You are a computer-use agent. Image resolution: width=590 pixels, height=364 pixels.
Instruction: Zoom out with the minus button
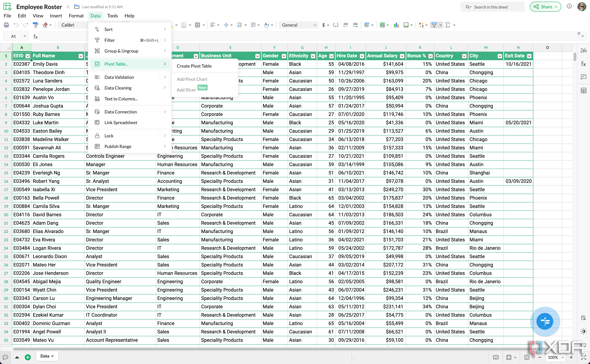tap(540, 357)
